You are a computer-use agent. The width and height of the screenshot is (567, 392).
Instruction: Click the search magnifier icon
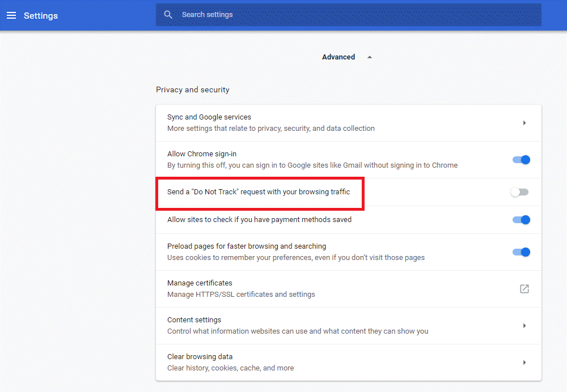pyautogui.click(x=168, y=15)
